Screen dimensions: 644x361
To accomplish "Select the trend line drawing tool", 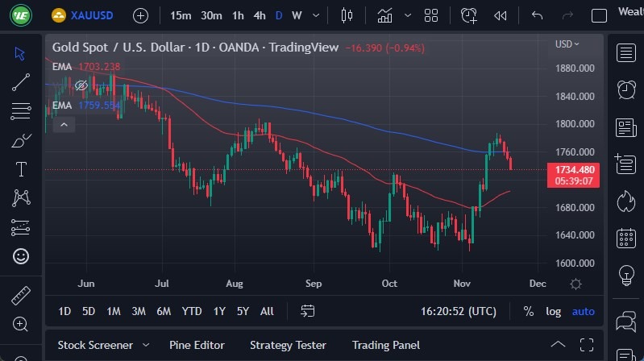I will 21,82.
